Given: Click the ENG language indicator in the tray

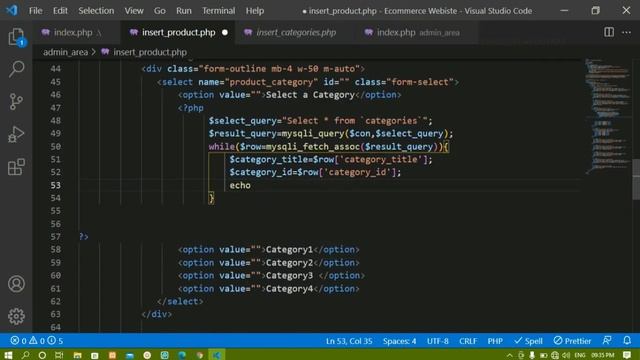Looking at the screenshot, I should tap(580, 356).
